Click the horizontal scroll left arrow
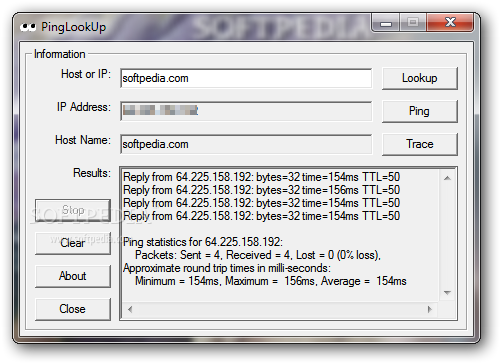This screenshot has width=501, height=364. (x=130, y=309)
